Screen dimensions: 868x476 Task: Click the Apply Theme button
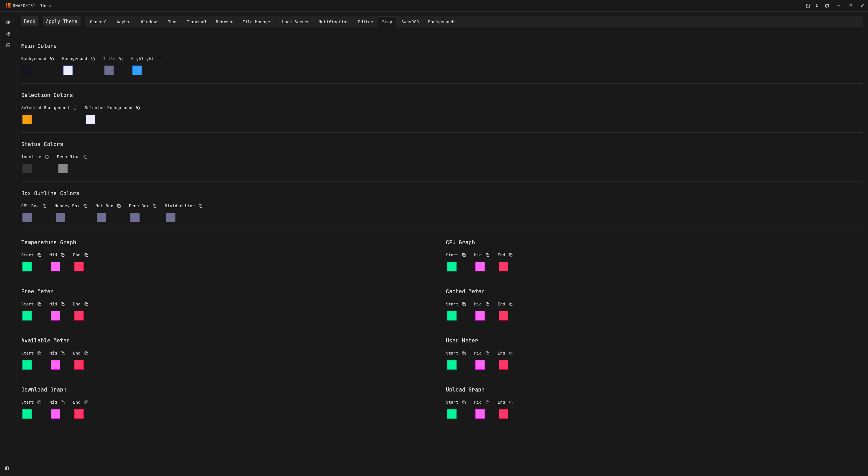tap(62, 21)
